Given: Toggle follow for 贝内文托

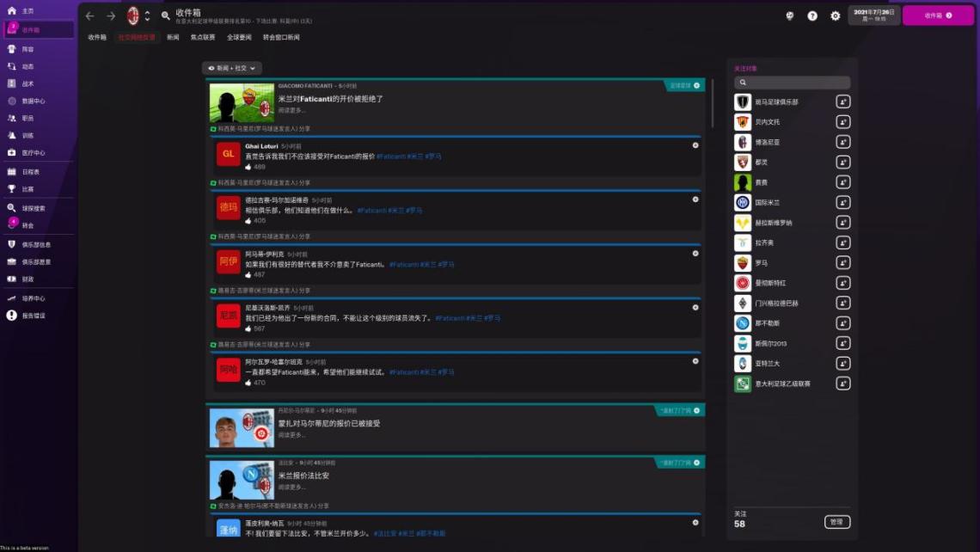Looking at the screenshot, I should pos(842,122).
